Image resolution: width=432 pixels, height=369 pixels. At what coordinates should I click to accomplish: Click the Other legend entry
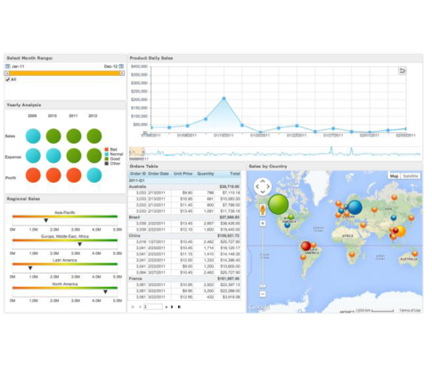pos(113,163)
